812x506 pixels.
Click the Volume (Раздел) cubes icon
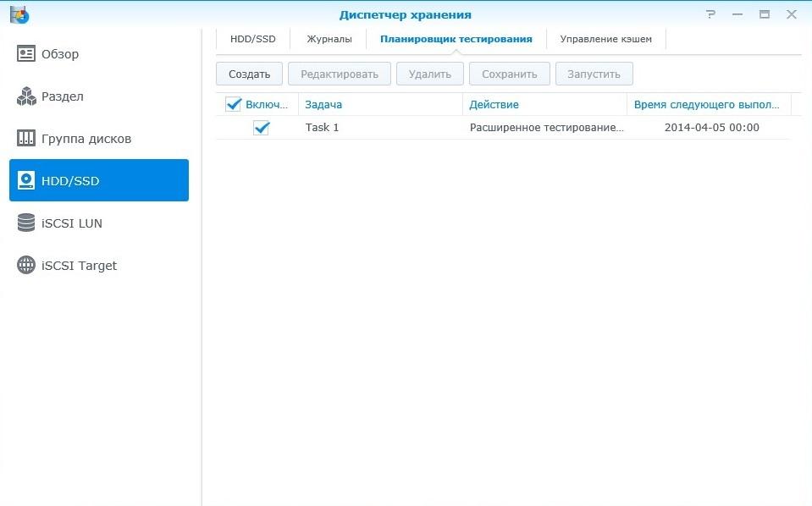(x=26, y=96)
